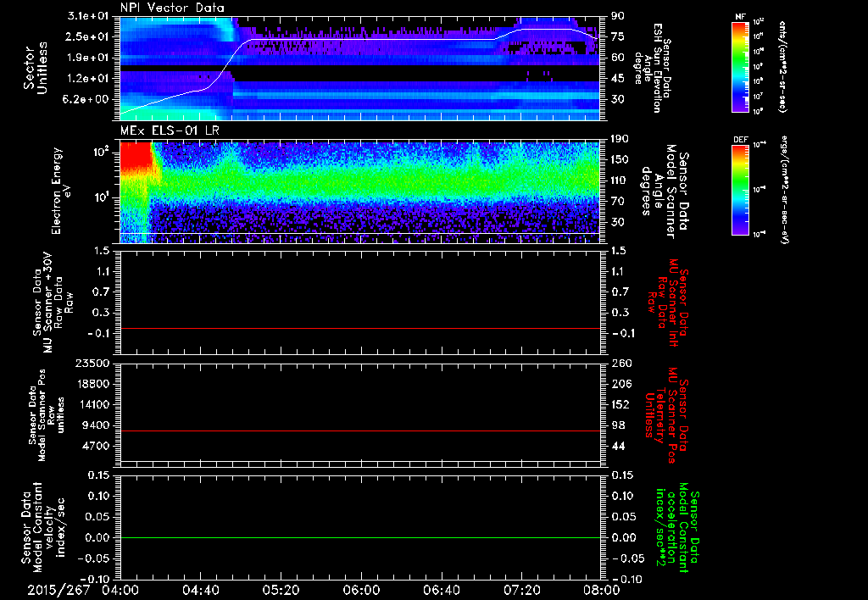Click the "110" scanner angle tick label
868x600 pixels.
pyautogui.click(x=620, y=181)
